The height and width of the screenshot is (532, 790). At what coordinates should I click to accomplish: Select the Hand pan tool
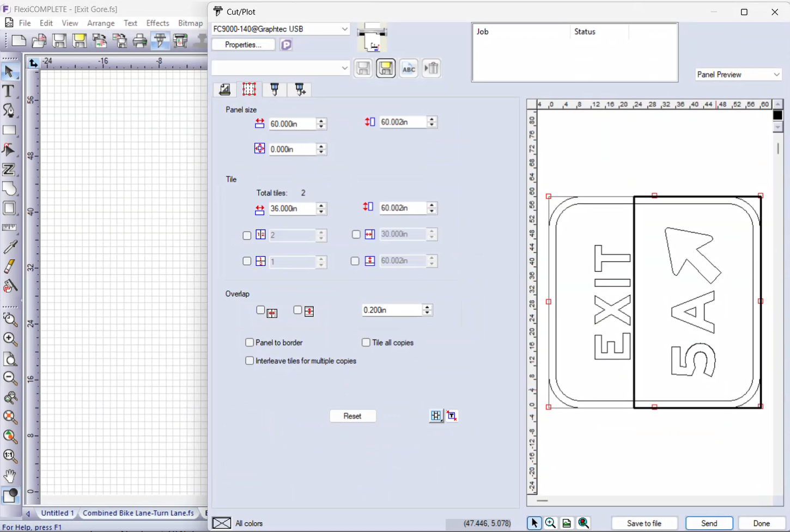tap(9, 476)
